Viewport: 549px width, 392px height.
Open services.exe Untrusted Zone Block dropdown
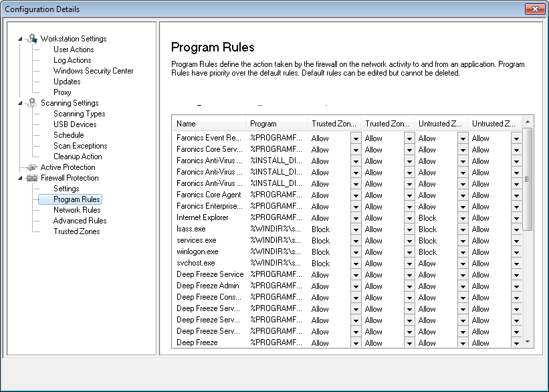click(463, 241)
